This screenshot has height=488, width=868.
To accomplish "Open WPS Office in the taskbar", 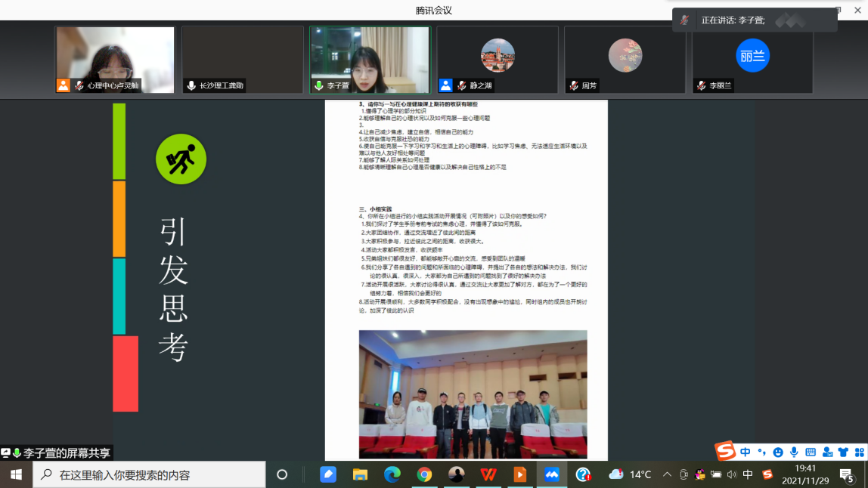I will click(488, 474).
